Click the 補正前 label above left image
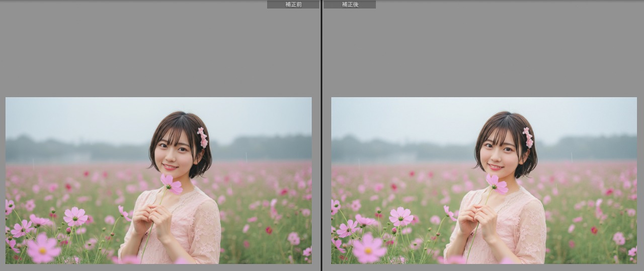 pos(293,5)
